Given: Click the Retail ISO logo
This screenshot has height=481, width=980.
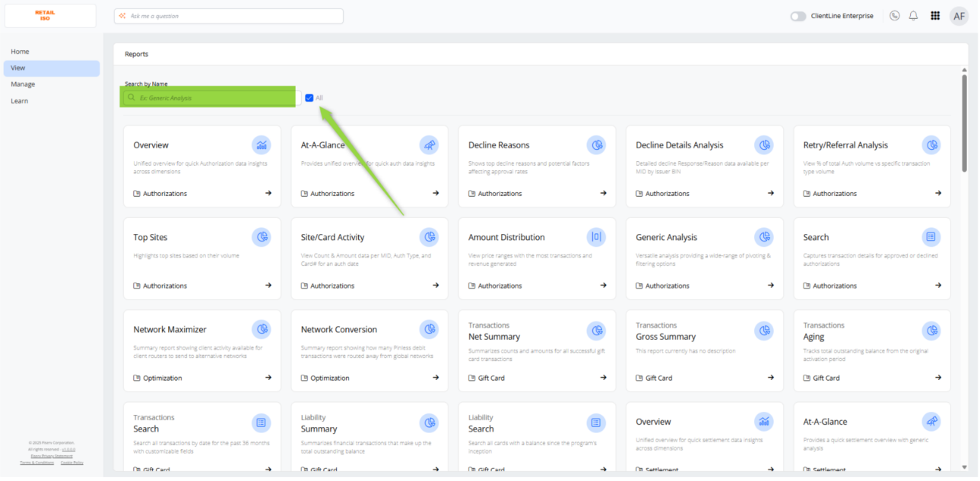Looking at the screenshot, I should click(45, 15).
